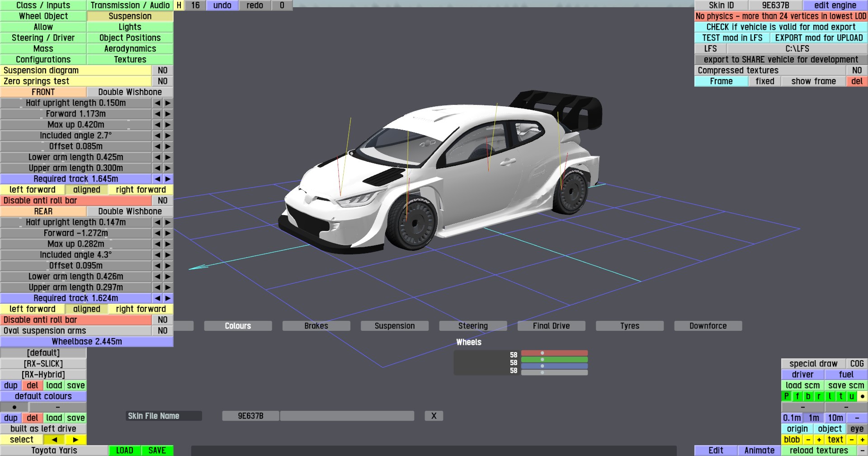Close the Skin File Name row with X
This screenshot has height=456, width=868.
[x=434, y=416]
